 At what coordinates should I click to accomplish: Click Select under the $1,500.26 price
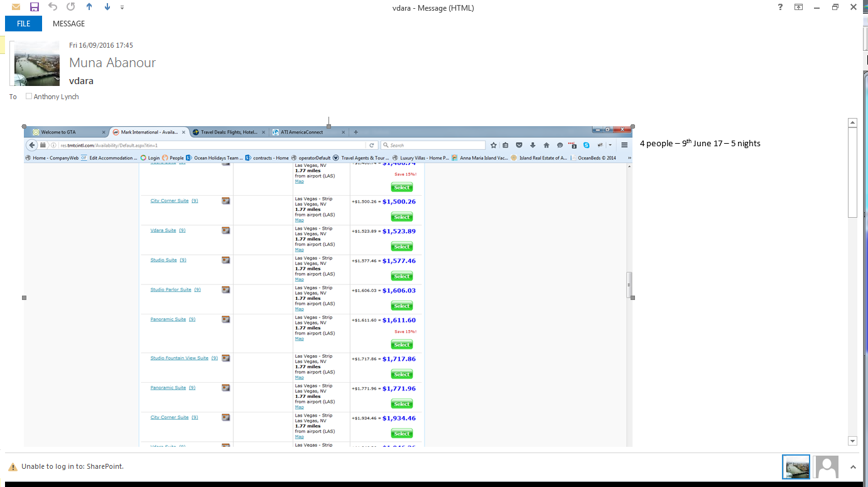click(x=402, y=217)
